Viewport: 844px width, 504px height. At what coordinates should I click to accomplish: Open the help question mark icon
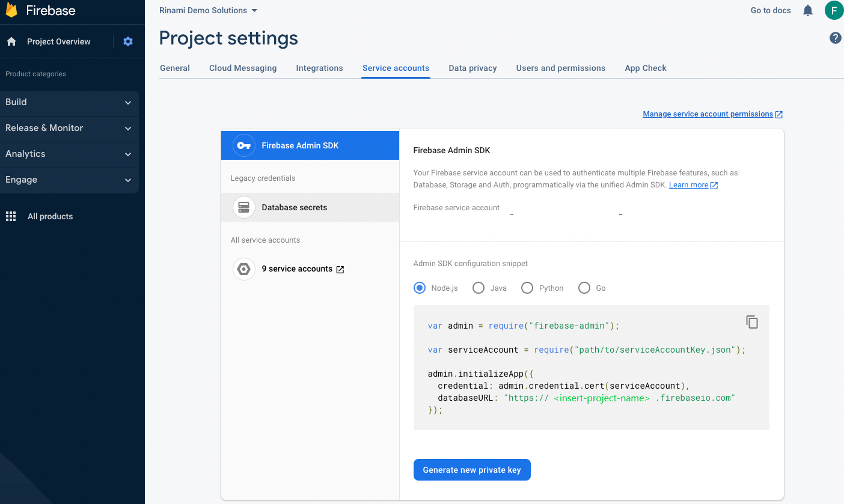click(x=835, y=38)
